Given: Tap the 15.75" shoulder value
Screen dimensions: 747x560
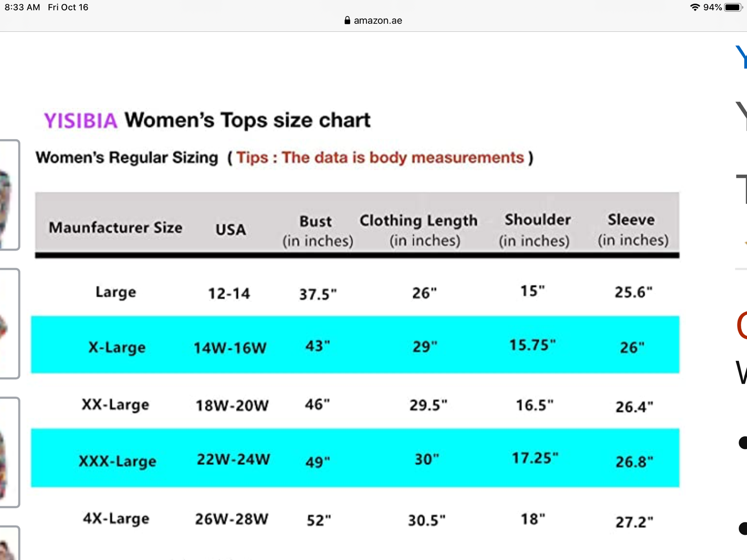Looking at the screenshot, I should click(x=533, y=345).
